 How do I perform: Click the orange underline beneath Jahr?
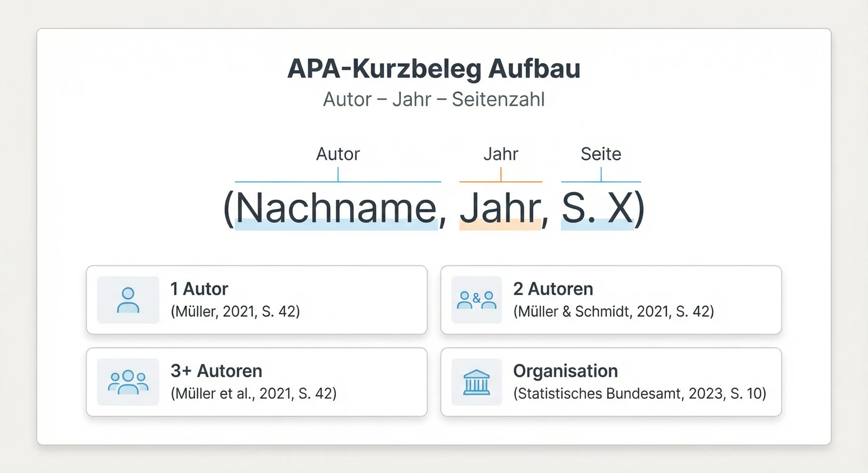point(501,181)
